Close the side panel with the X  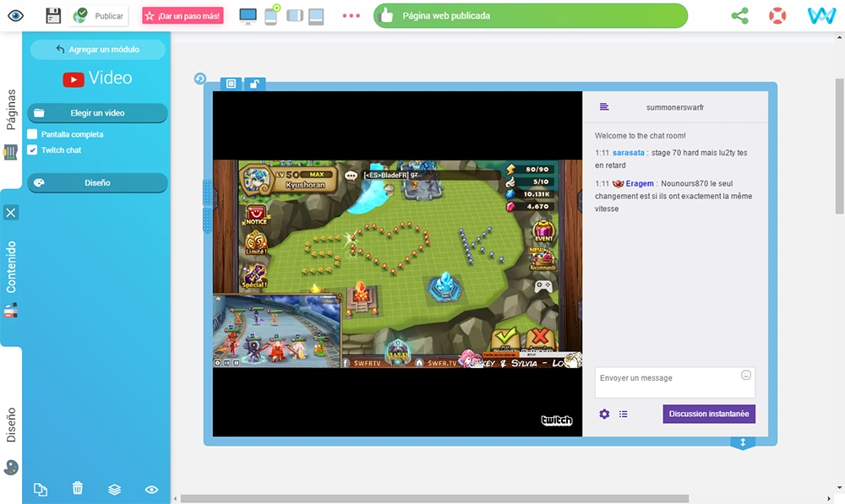click(11, 213)
